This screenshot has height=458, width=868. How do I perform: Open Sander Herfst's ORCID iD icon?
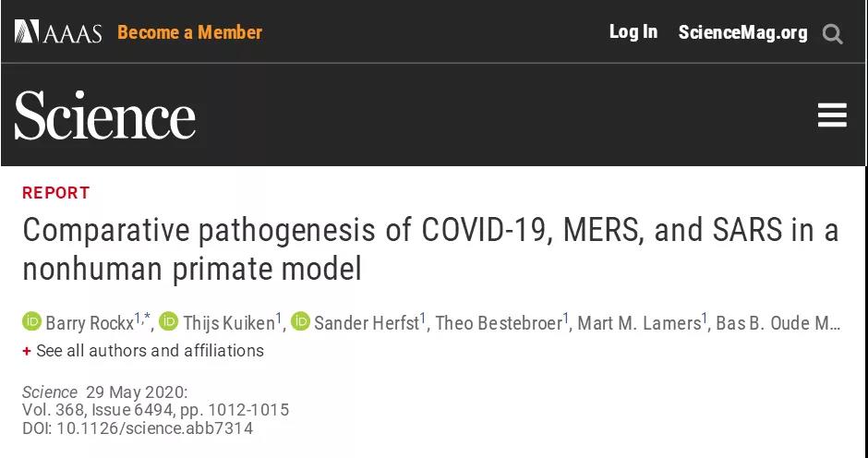(300, 322)
